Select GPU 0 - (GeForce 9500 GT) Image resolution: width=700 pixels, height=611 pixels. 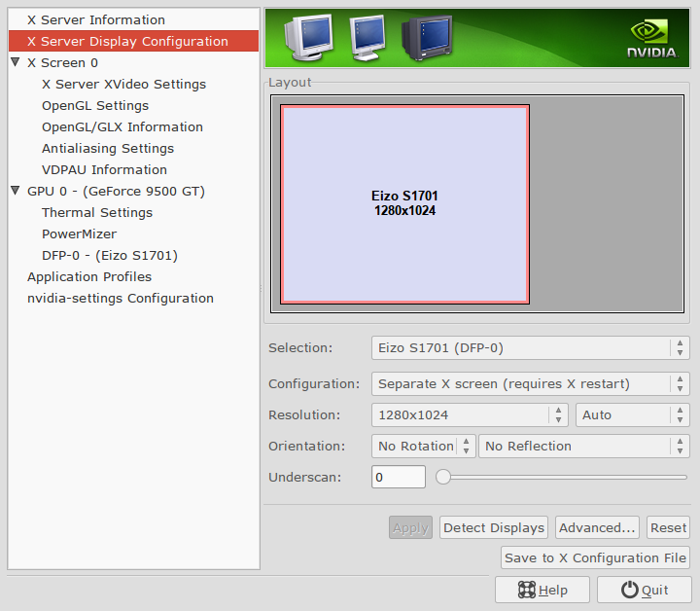point(116,191)
